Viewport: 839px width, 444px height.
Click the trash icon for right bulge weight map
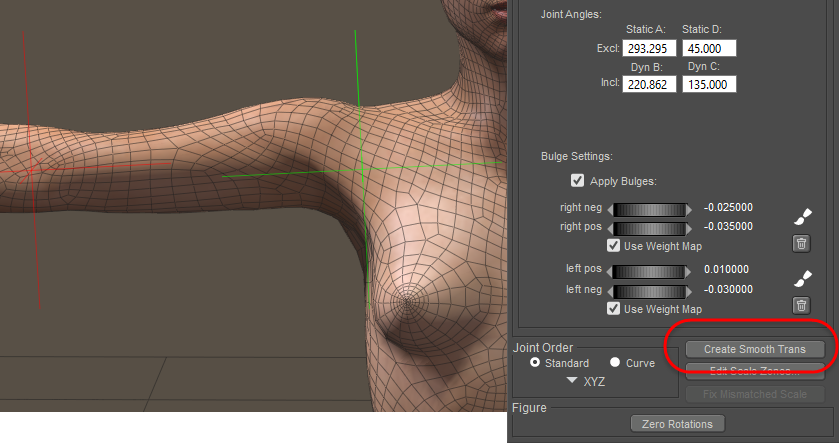pyautogui.click(x=801, y=243)
